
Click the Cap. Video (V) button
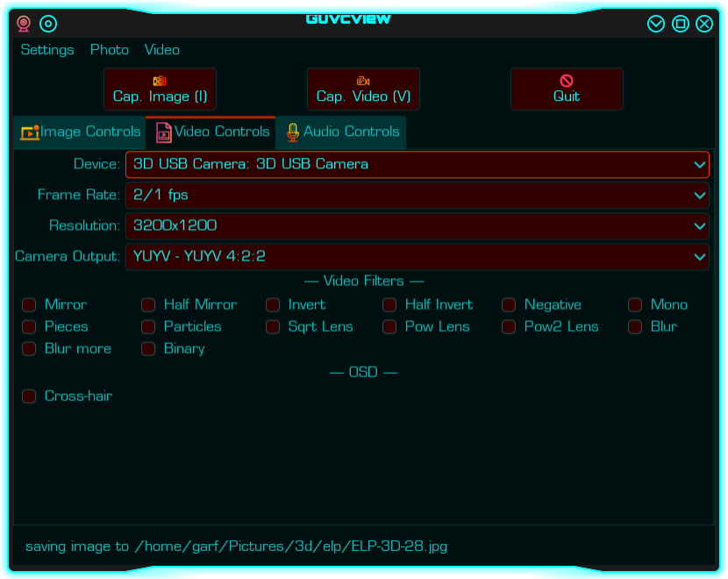(x=363, y=89)
